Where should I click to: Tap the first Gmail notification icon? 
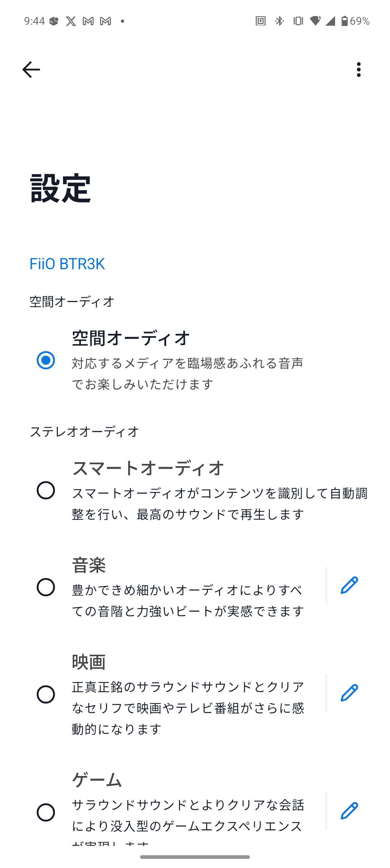pyautogui.click(x=88, y=21)
